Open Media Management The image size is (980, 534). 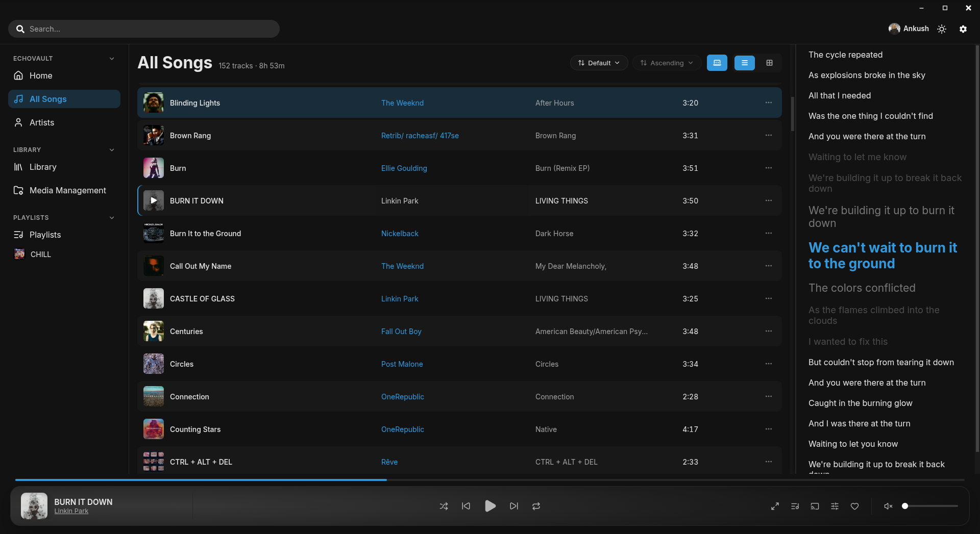(x=64, y=190)
